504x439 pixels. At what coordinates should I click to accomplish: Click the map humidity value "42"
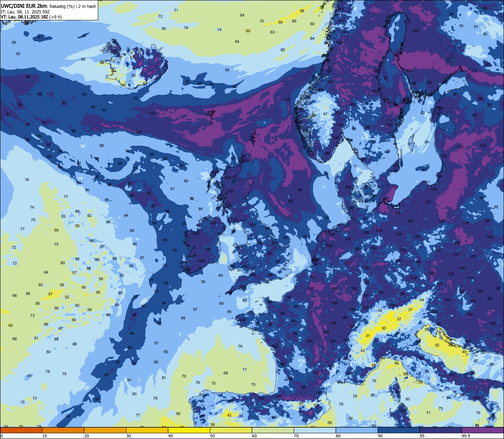click(x=229, y=415)
